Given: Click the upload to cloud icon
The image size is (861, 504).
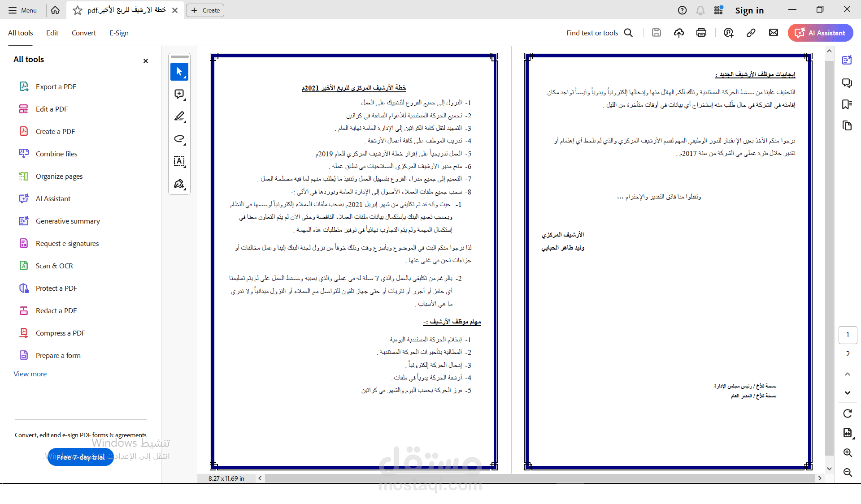Looking at the screenshot, I should click(x=679, y=33).
